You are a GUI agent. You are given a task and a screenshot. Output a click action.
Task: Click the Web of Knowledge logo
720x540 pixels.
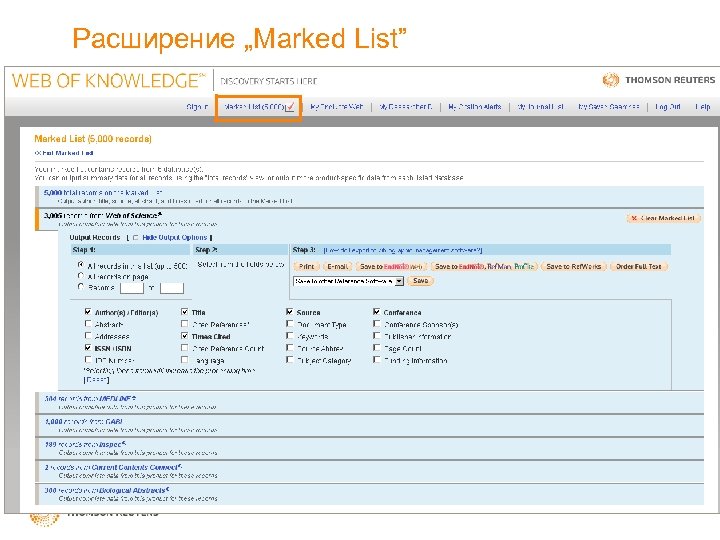pos(109,81)
